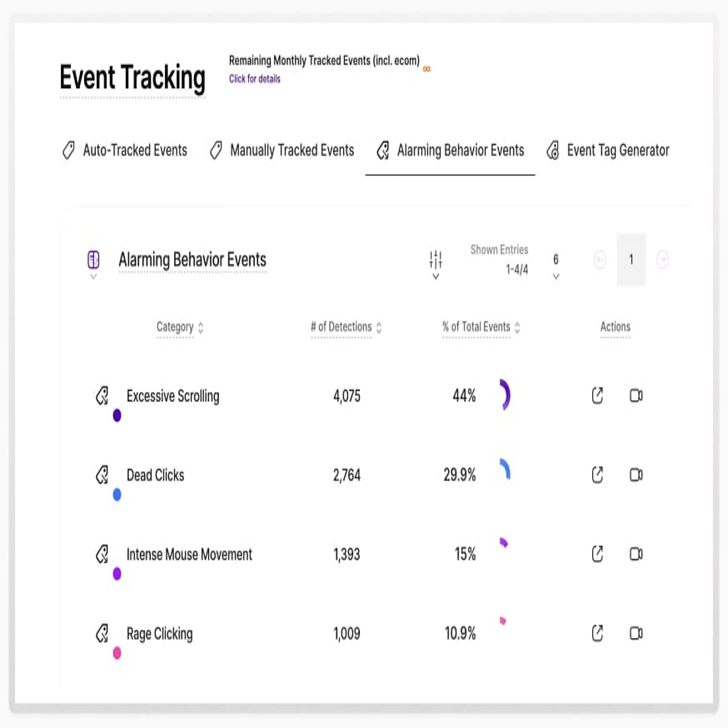The width and height of the screenshot is (728, 728).
Task: Open the external link for Rage Clicking
Action: (x=596, y=633)
